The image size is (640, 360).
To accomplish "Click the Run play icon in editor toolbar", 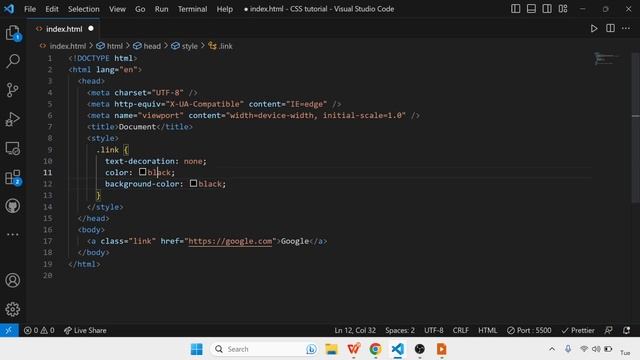I will [594, 29].
